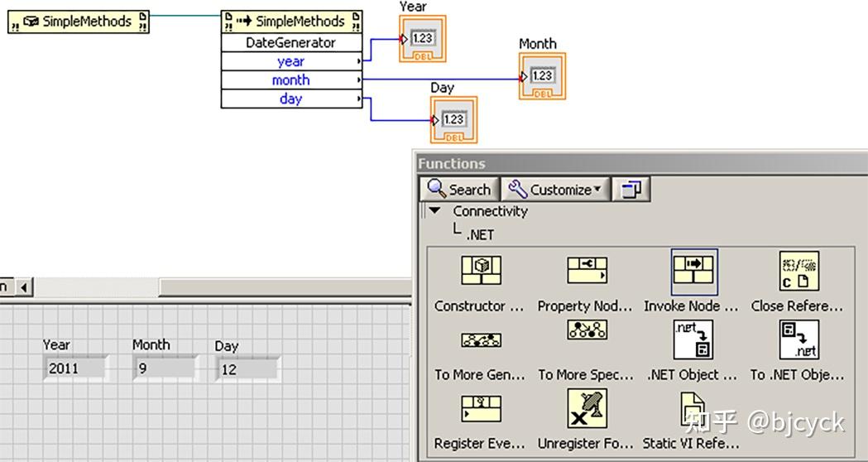Select the To .NET Object icon
The width and height of the screenshot is (868, 462).
click(798, 339)
